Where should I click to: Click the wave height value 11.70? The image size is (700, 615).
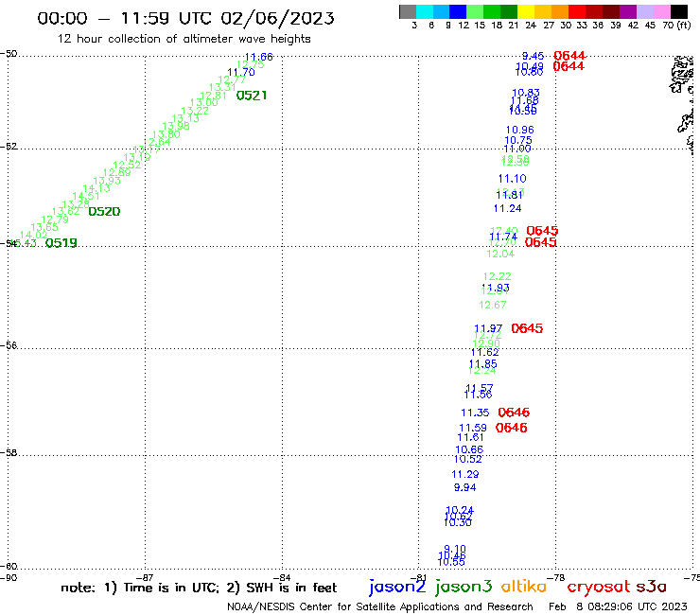(241, 72)
